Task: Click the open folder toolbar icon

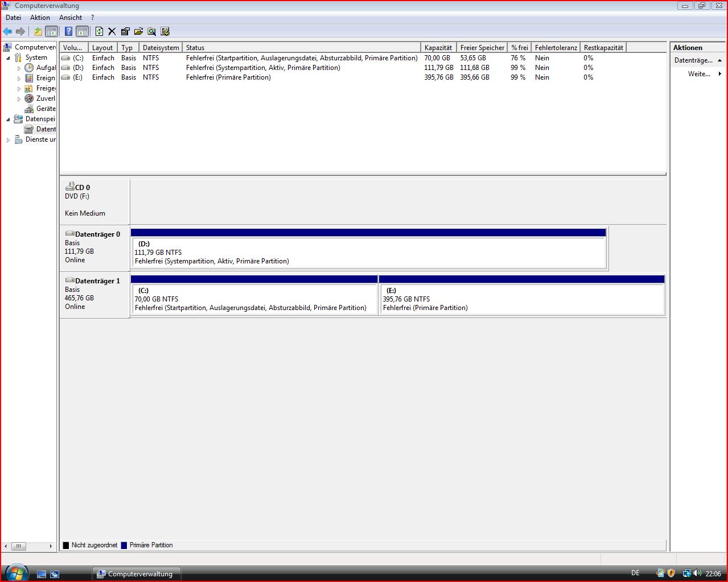Action: pyautogui.click(x=138, y=32)
